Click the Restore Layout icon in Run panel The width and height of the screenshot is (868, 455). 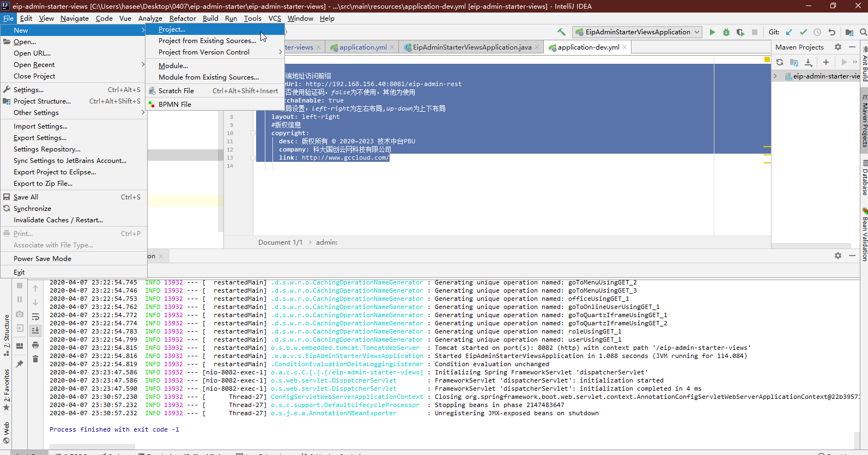pos(20,345)
